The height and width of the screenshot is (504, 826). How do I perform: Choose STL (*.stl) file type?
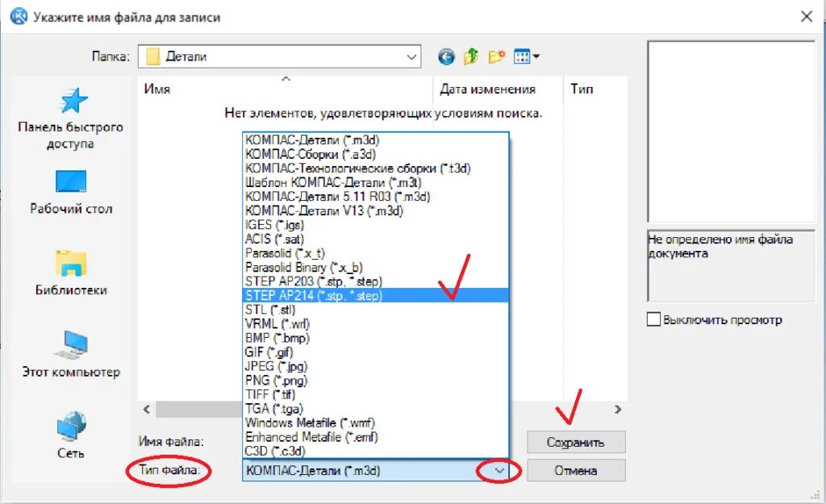(x=376, y=310)
